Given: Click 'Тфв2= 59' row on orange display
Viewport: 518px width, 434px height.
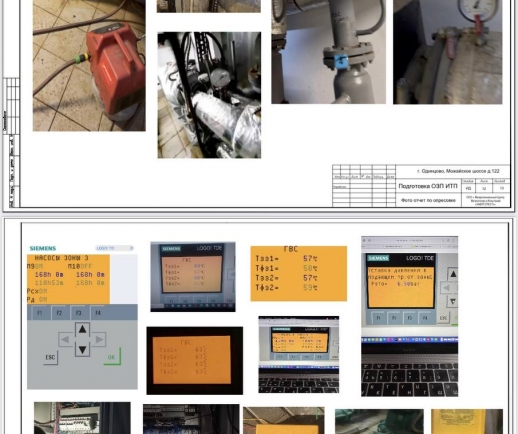Looking at the screenshot, I should [287, 287].
